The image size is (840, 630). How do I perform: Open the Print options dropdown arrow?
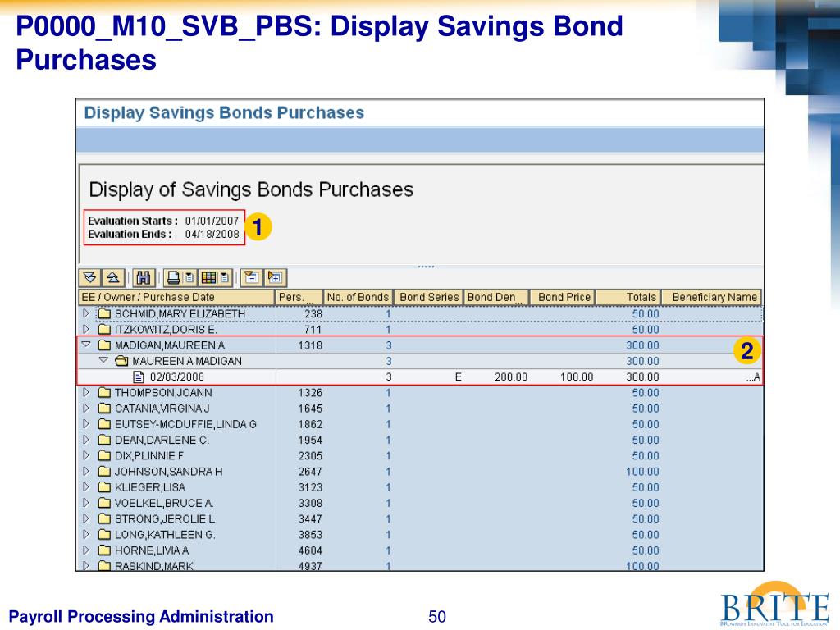(189, 277)
